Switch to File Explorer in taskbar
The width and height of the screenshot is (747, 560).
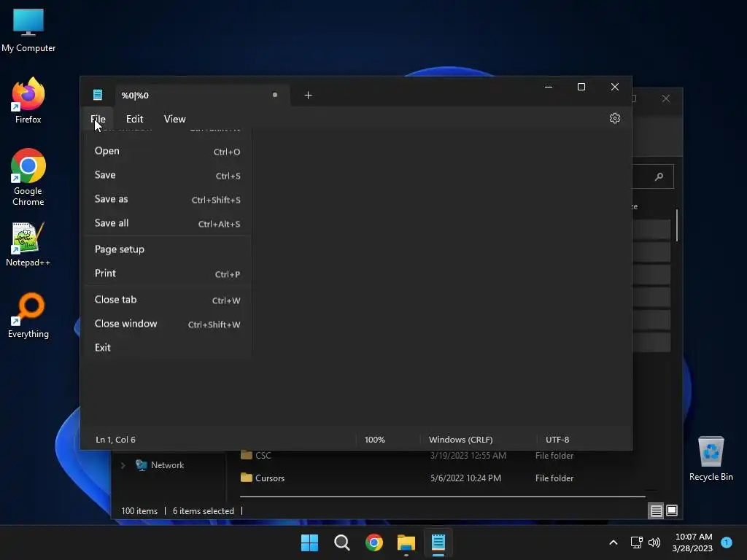pos(406,542)
